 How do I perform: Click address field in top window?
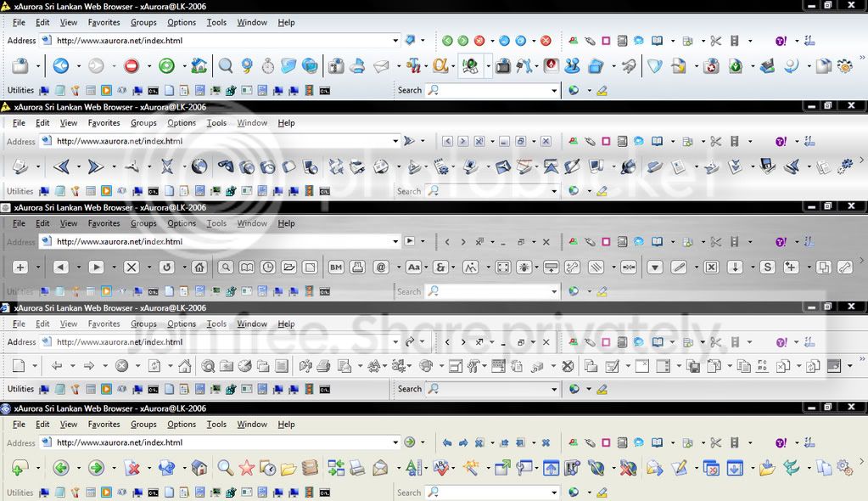click(219, 41)
